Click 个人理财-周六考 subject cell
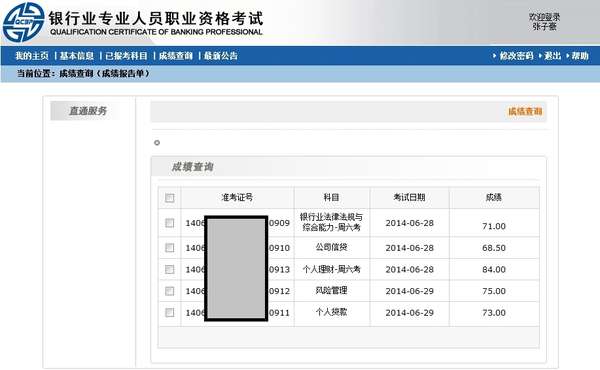 331,269
